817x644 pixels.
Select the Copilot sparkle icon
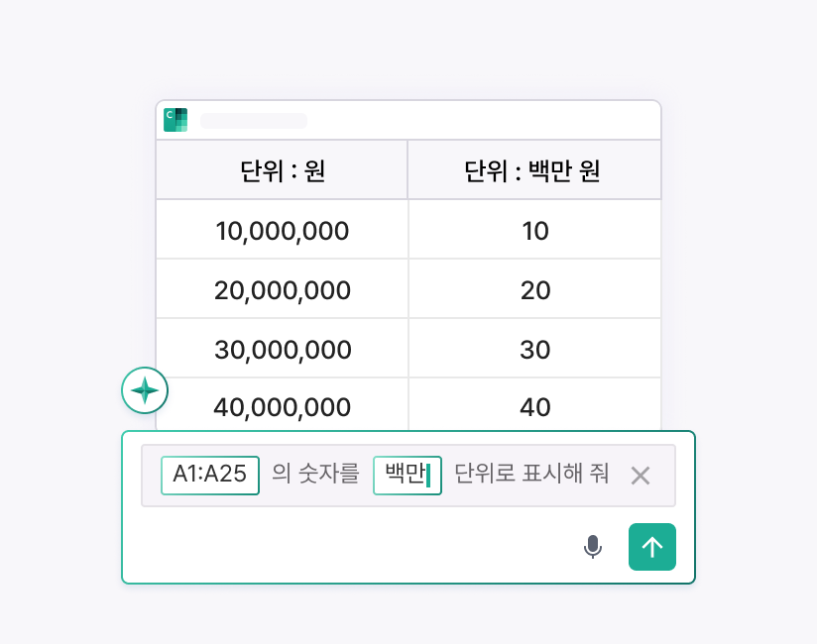[x=145, y=390]
